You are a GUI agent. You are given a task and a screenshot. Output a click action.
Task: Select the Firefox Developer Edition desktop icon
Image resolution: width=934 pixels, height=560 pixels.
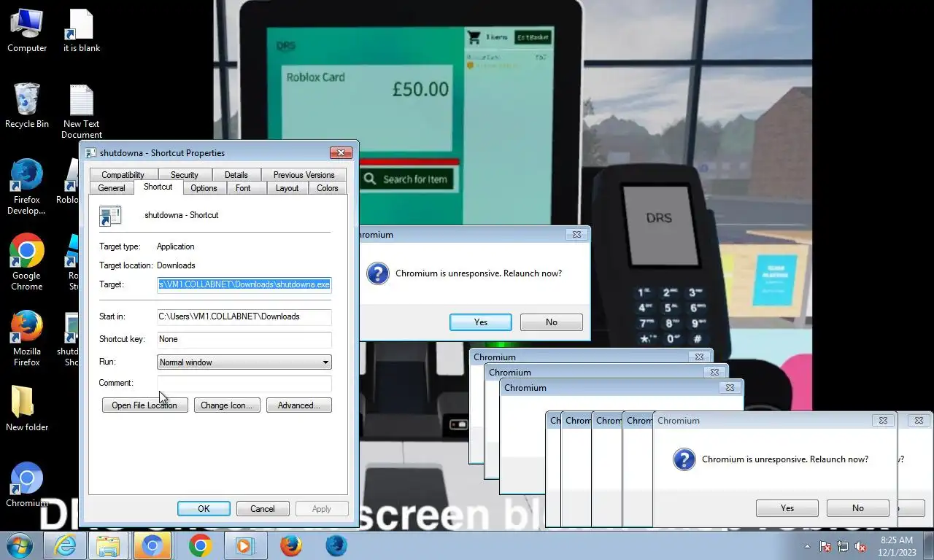[x=27, y=187]
